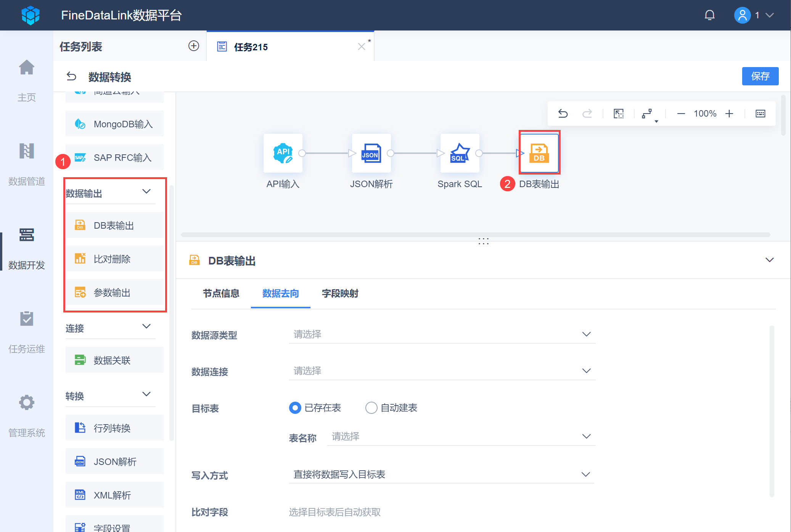Click the undo arrow in canvas toolbar

(563, 114)
